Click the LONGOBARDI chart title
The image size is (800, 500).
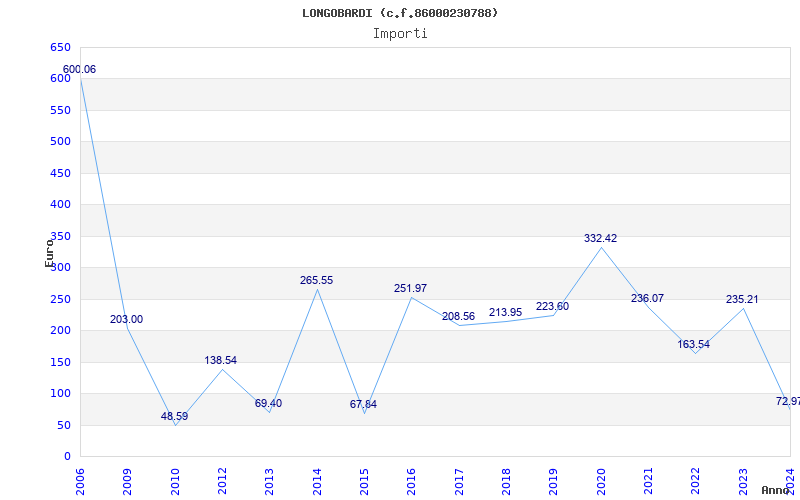click(x=400, y=13)
